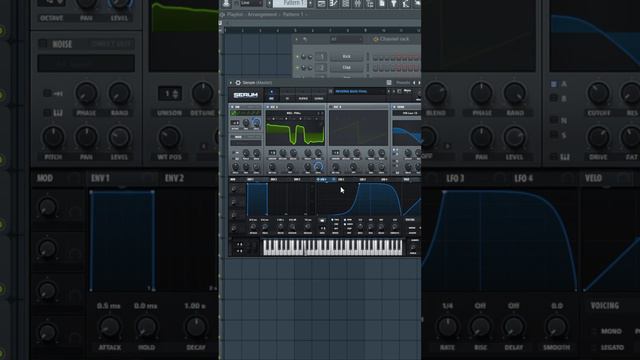
Task: Switch to Serum GLOBAL tab
Action: pyautogui.click(x=319, y=95)
